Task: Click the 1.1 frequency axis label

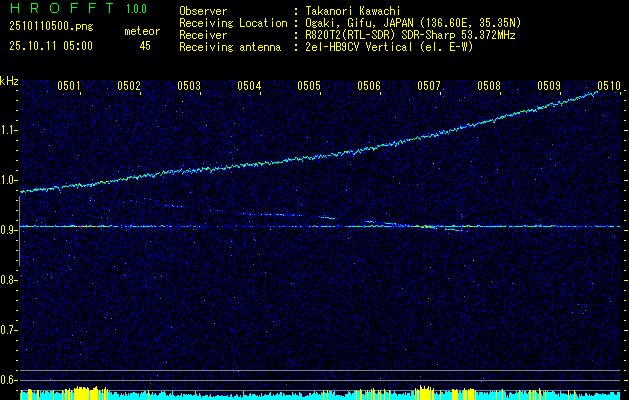Action: tap(9, 130)
